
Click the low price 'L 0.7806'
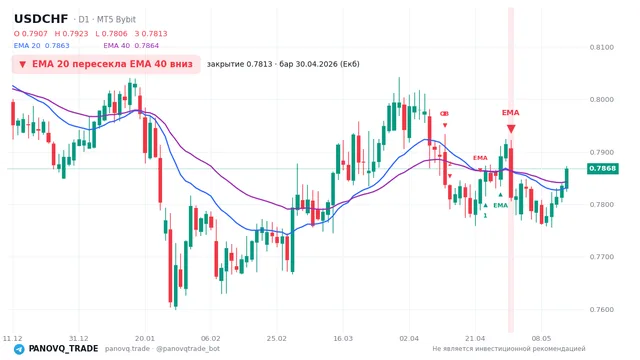[111, 34]
